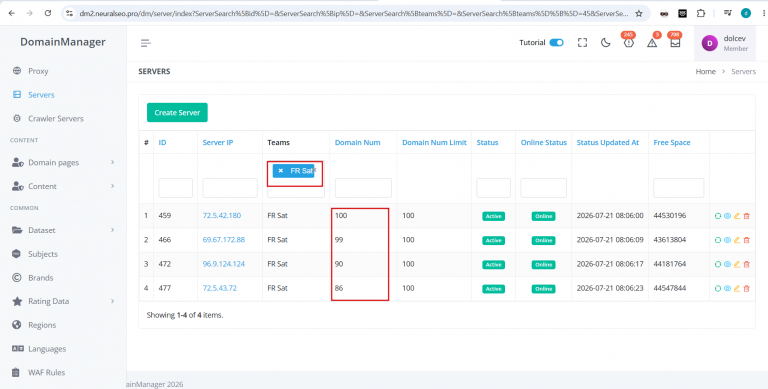Edit server 477 with pencil icon
Image resolution: width=768 pixels, height=389 pixels.
(x=737, y=289)
